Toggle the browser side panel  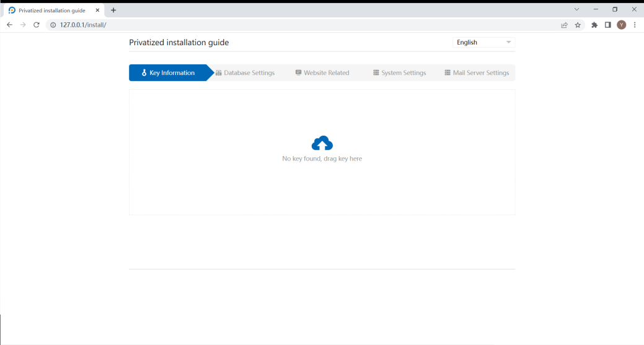pos(608,25)
